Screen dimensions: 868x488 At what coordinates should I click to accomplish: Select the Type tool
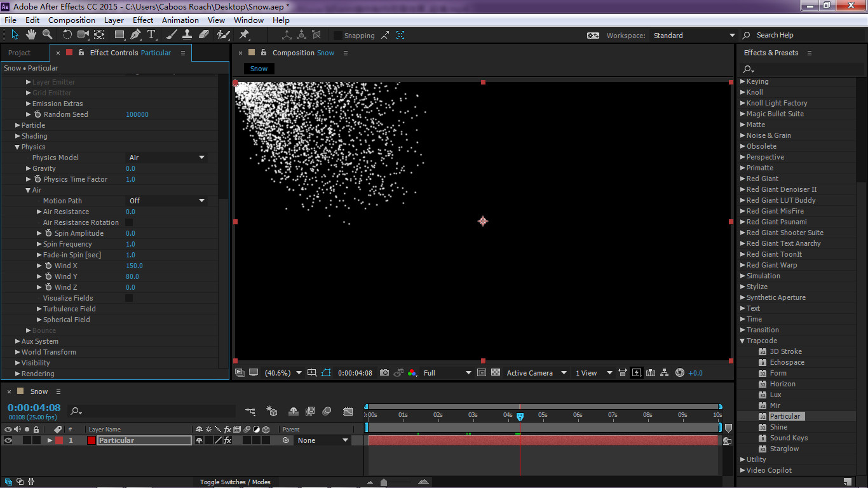[x=151, y=34]
